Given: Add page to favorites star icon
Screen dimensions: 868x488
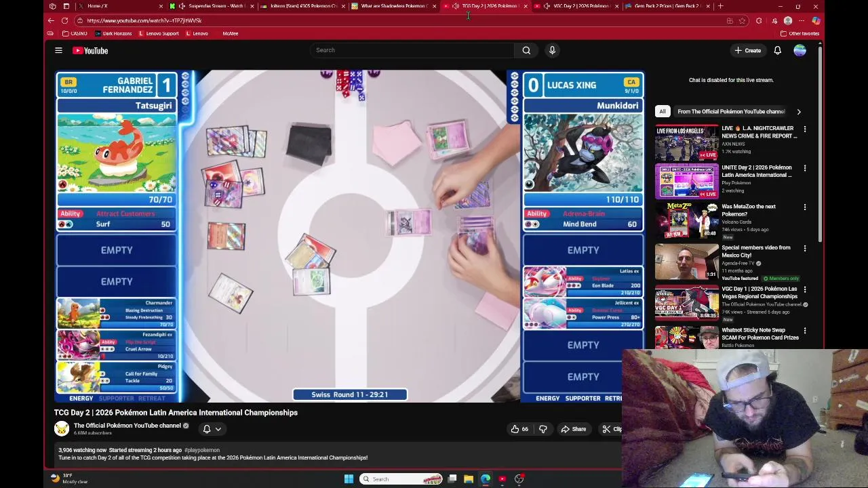Looking at the screenshot, I should [x=742, y=20].
